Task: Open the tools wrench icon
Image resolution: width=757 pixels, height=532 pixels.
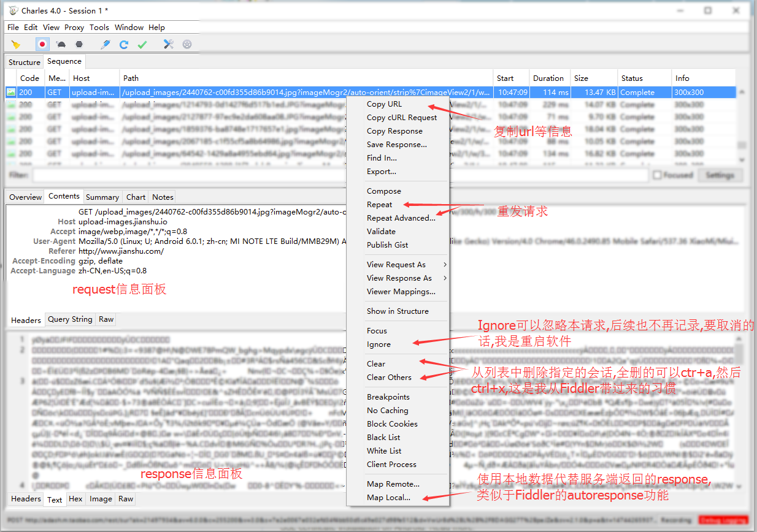Action: click(x=168, y=44)
